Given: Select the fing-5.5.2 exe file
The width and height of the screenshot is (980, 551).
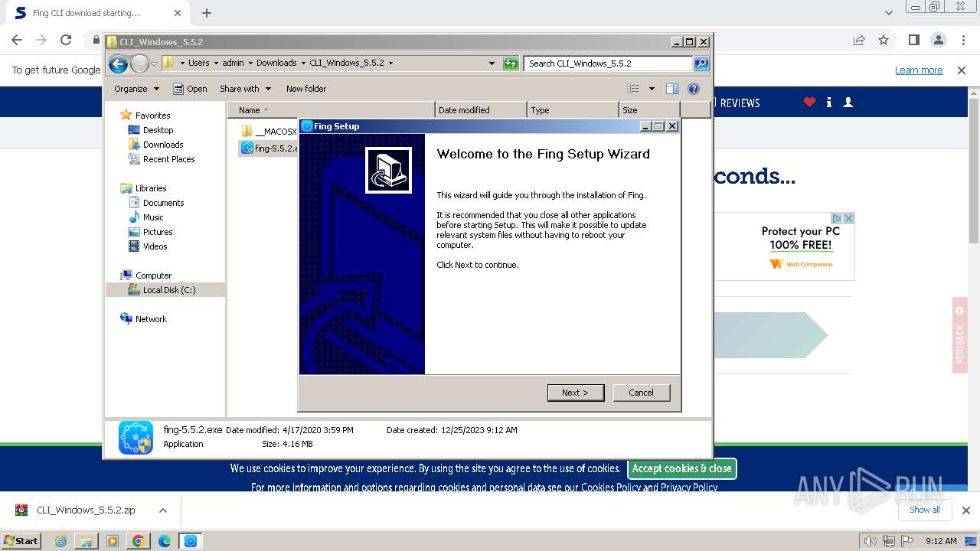Looking at the screenshot, I should 268,148.
